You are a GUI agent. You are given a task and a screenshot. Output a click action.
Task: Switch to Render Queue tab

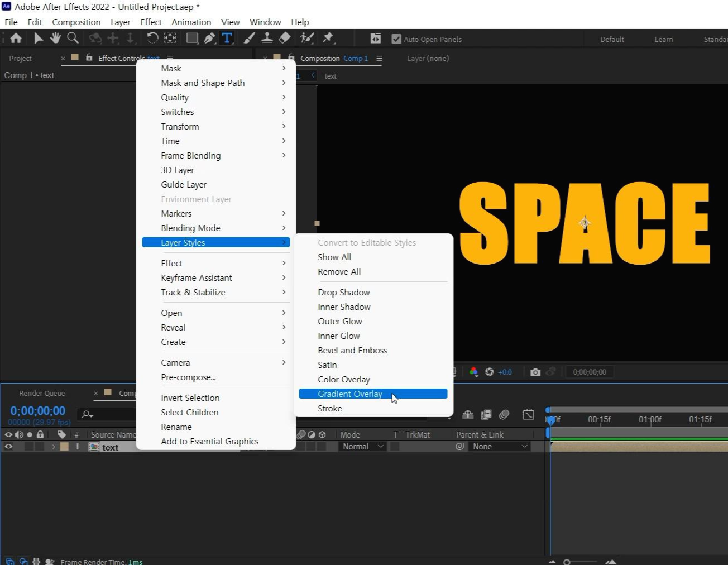42,393
